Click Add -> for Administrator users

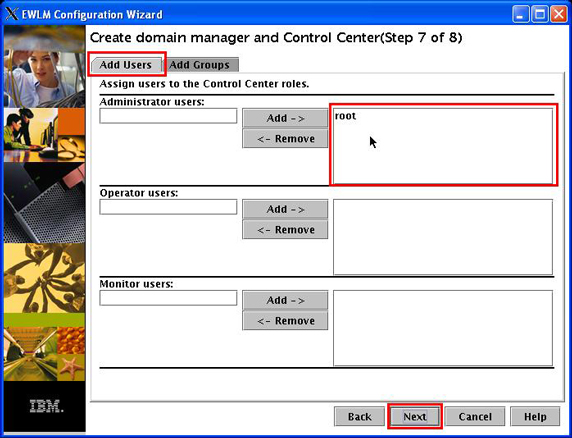tap(285, 118)
